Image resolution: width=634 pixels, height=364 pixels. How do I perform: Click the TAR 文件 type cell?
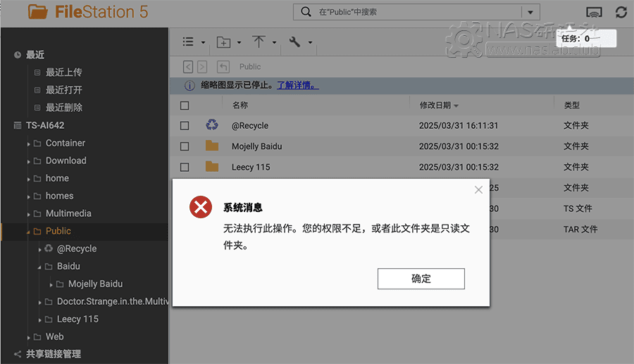(580, 230)
